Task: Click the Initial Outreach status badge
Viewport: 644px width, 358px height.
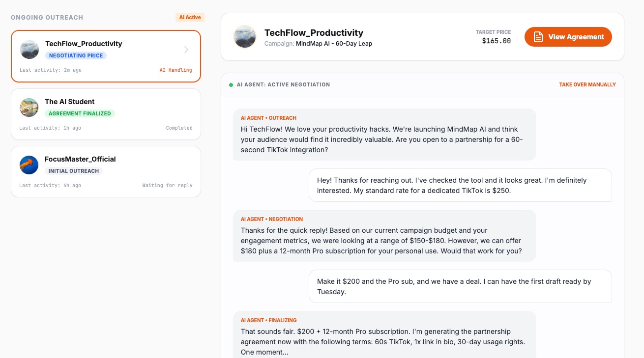Action: [x=74, y=171]
